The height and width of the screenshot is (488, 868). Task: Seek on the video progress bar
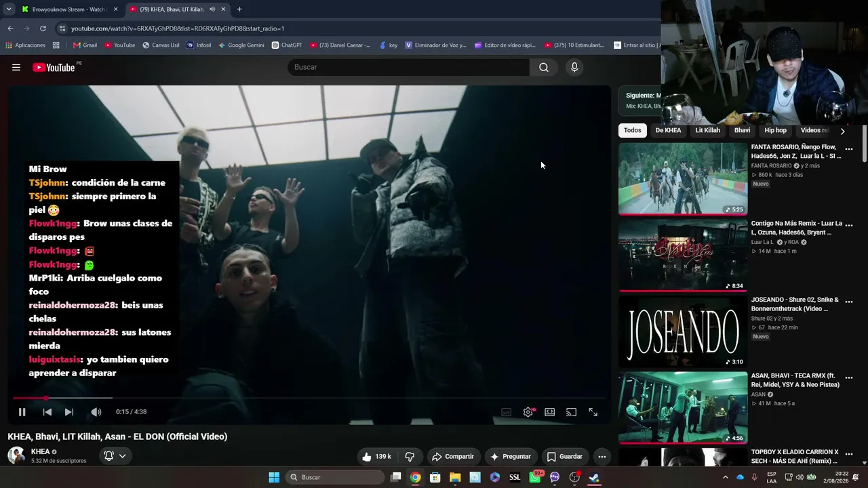click(309, 398)
